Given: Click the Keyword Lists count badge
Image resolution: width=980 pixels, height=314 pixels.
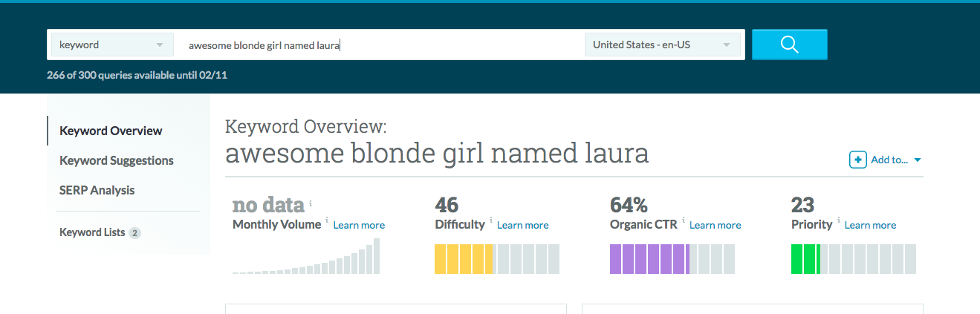Looking at the screenshot, I should pos(134,233).
